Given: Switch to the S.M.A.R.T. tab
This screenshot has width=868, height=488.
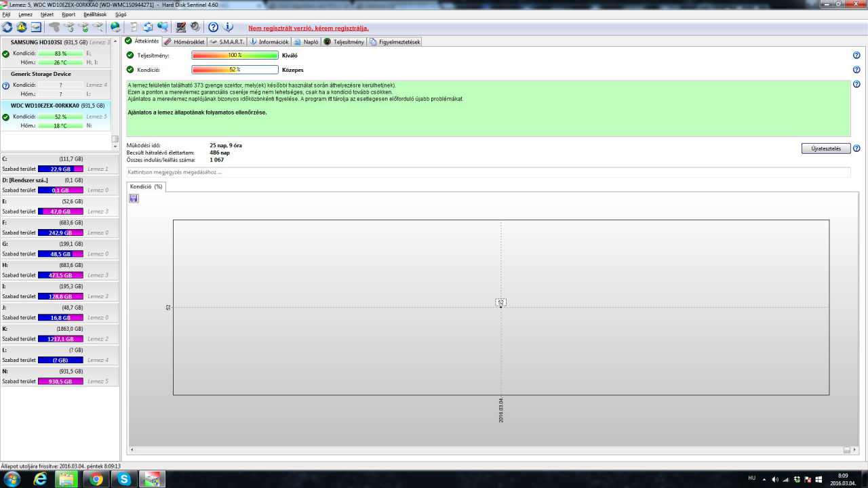Looking at the screenshot, I should [x=227, y=42].
